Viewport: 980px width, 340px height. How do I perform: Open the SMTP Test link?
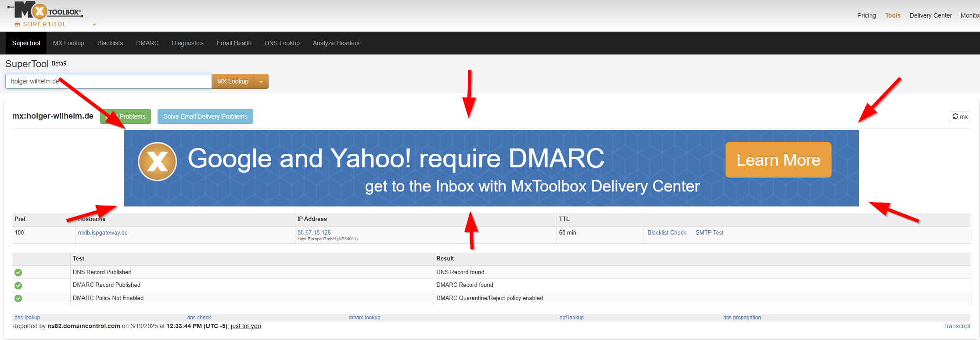[x=710, y=233]
